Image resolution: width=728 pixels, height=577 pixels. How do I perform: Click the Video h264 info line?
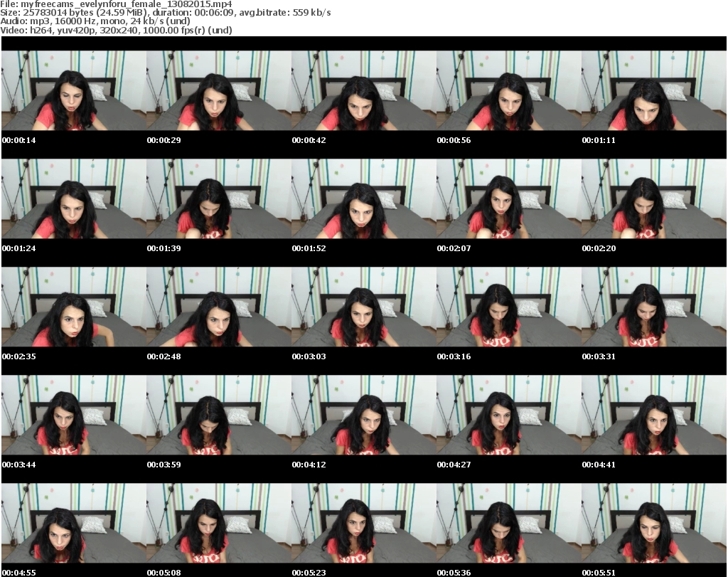point(116,30)
